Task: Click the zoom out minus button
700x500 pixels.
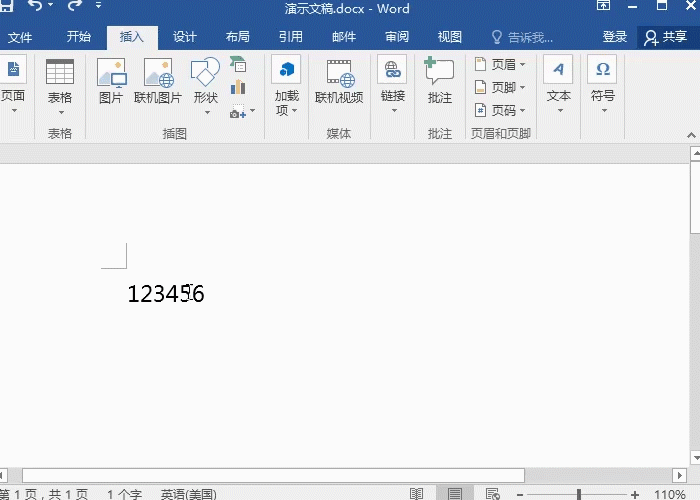Action: (x=520, y=495)
